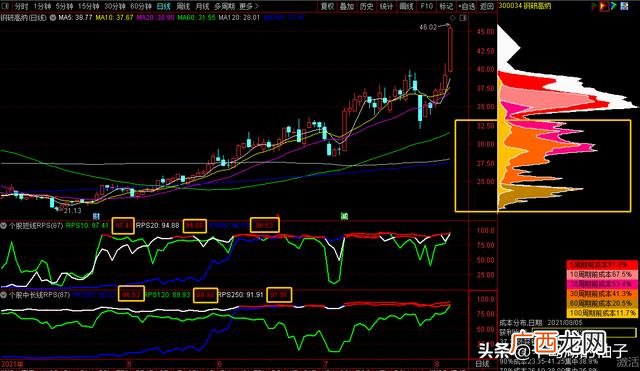The height and width of the screenshot is (371, 640).
Task: Click the latest tall red candlestick near 46.02
Action: 450,49
